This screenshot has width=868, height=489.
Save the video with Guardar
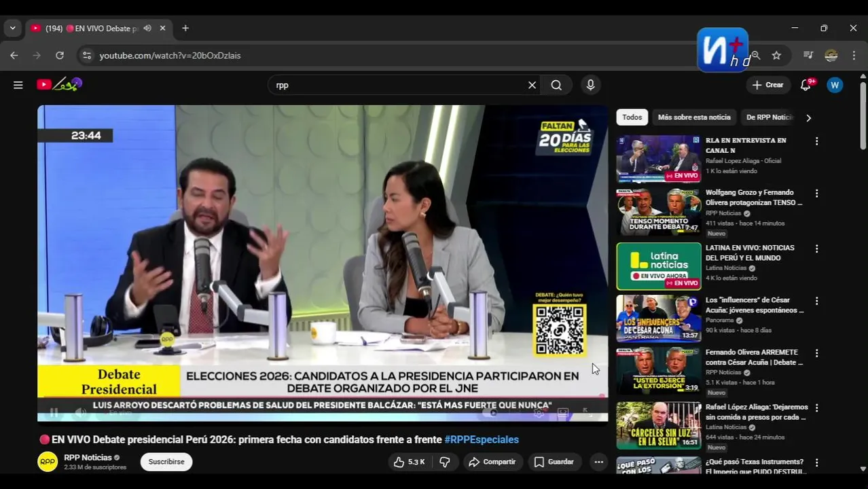(554, 462)
